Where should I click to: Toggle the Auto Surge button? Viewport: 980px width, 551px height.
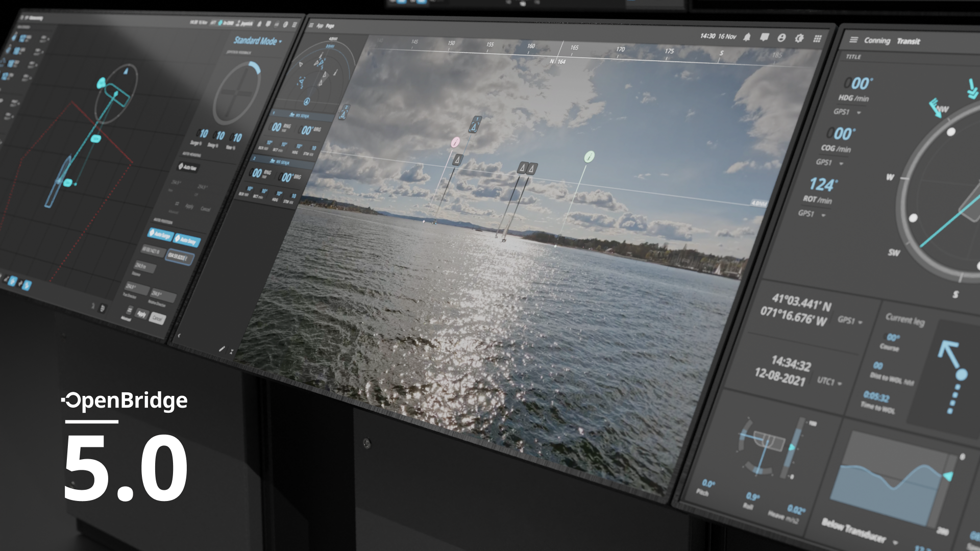click(x=160, y=235)
